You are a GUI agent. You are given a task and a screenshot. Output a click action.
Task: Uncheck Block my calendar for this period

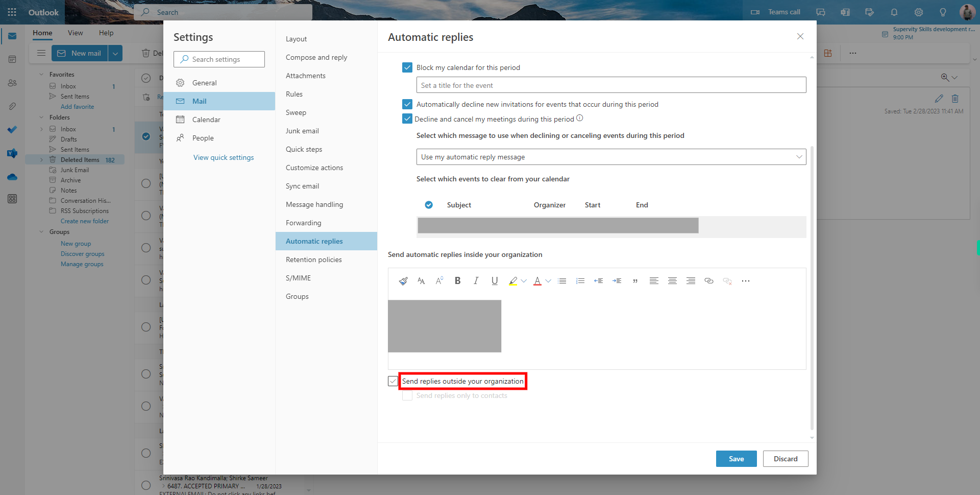tap(407, 67)
